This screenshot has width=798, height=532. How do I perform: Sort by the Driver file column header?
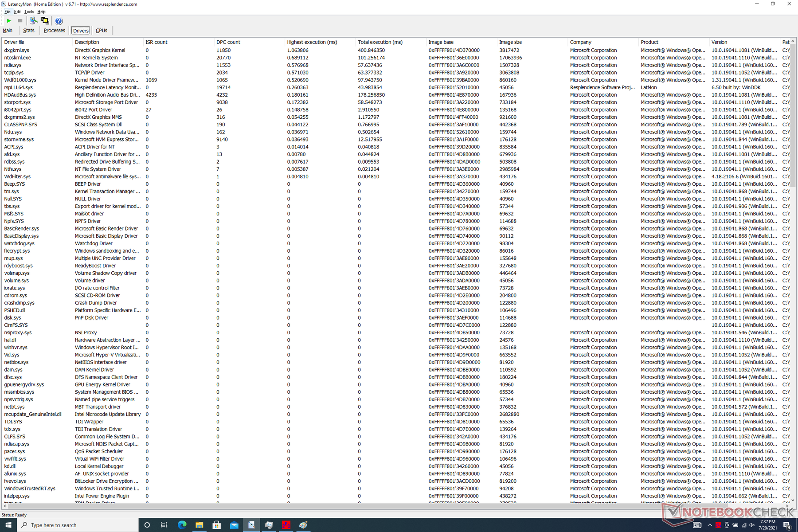[37, 42]
